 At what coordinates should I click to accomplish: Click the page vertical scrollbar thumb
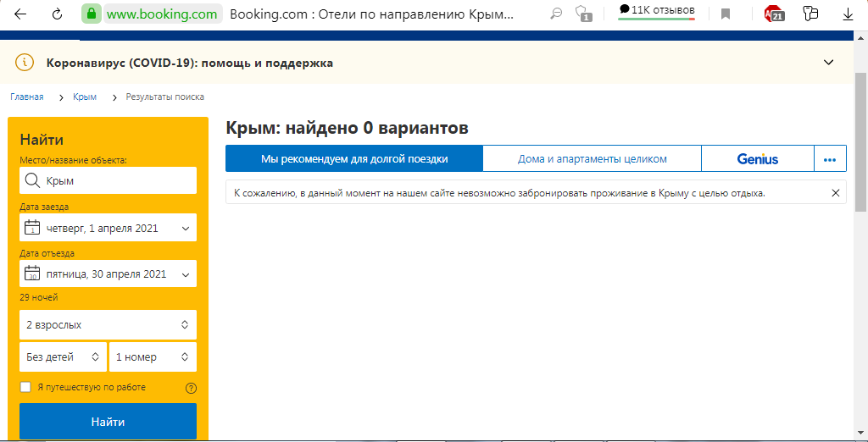861,142
